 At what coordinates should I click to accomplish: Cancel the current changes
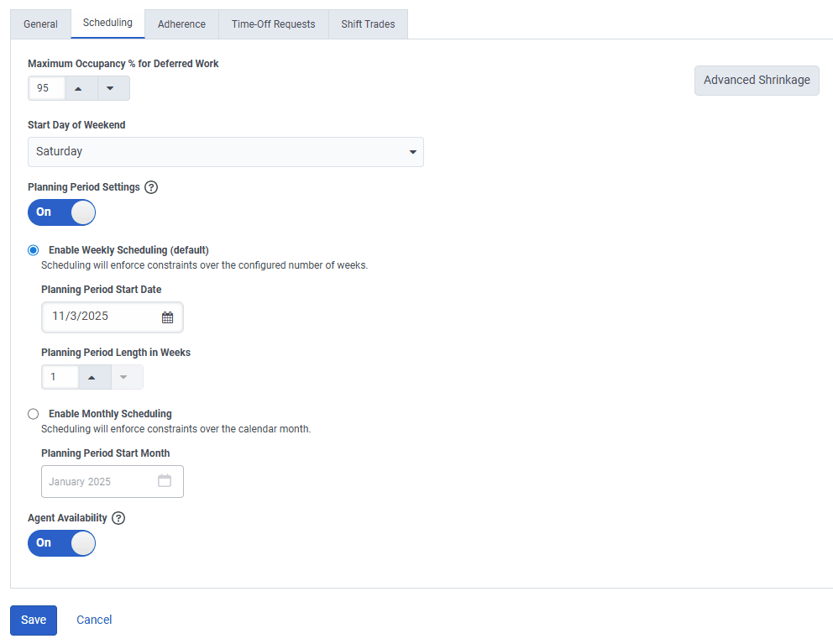[93, 620]
